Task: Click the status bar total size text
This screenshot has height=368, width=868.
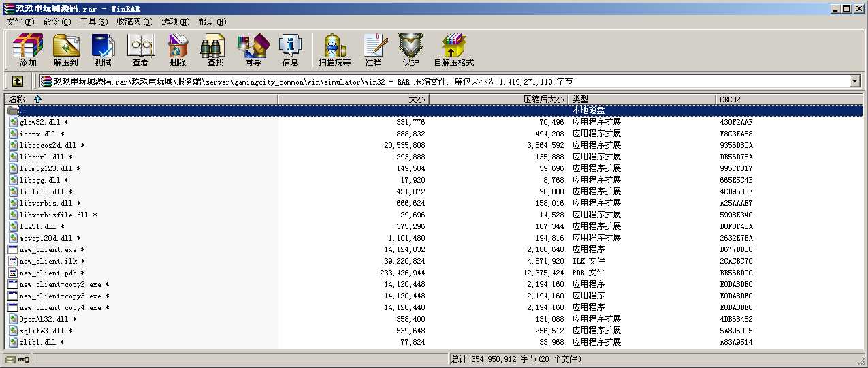Action: point(516,359)
